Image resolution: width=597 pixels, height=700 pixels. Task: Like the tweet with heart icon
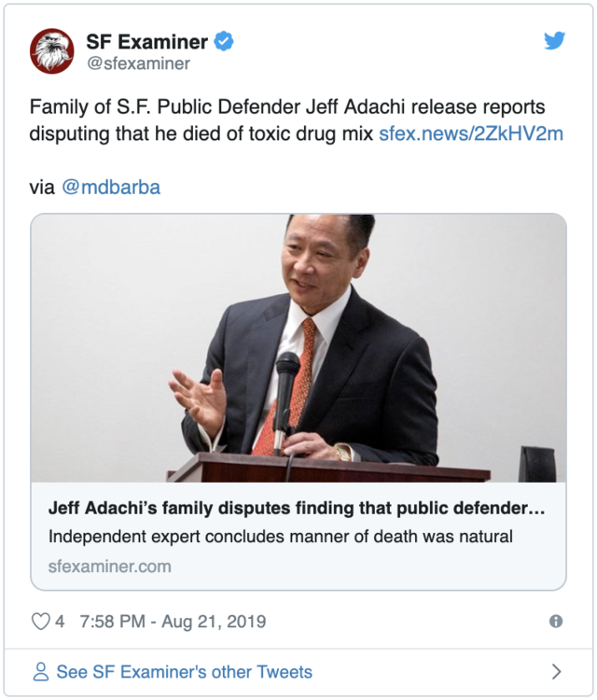click(x=41, y=622)
